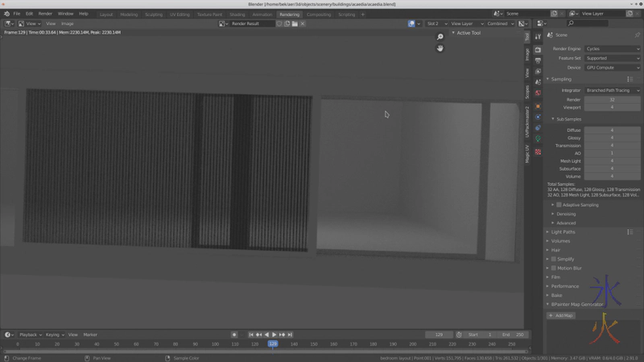
Task: Open the Integrator dropdown showing Branched Path Tracing
Action: click(612, 90)
